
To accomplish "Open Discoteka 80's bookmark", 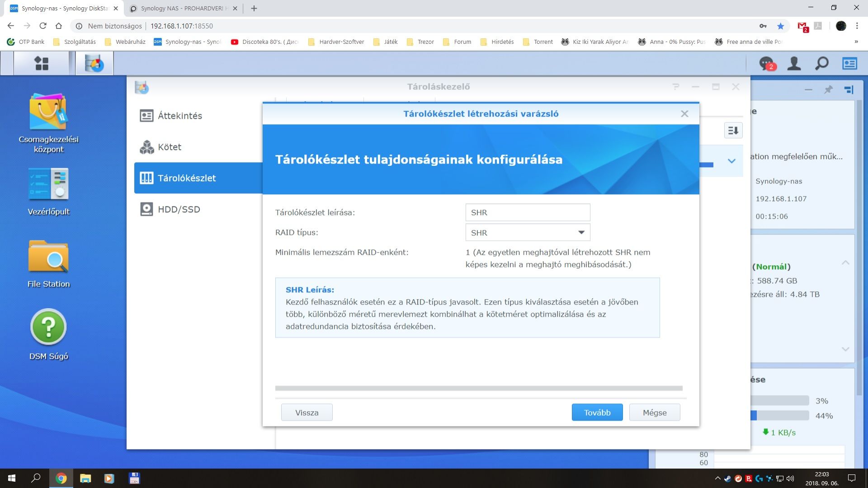I will (x=264, y=42).
